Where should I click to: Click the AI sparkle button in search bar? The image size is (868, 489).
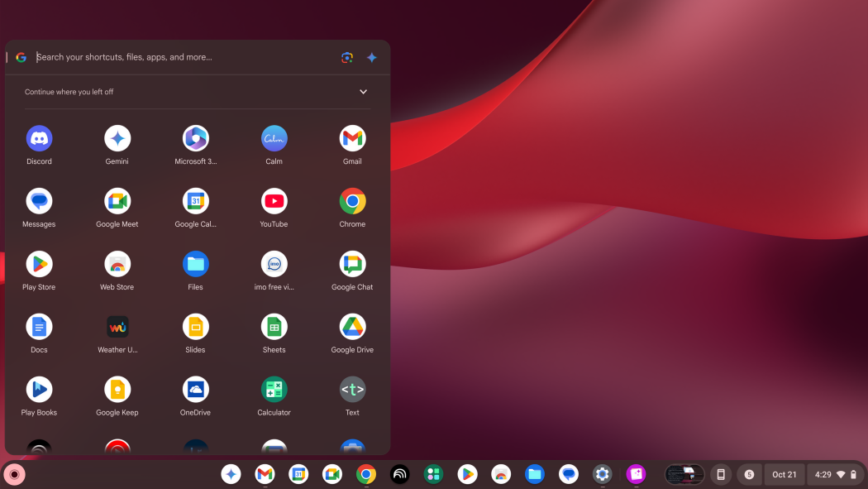coord(371,57)
